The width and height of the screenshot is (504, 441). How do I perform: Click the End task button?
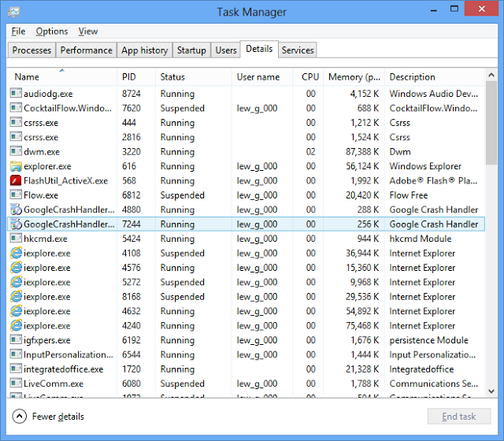point(459,417)
